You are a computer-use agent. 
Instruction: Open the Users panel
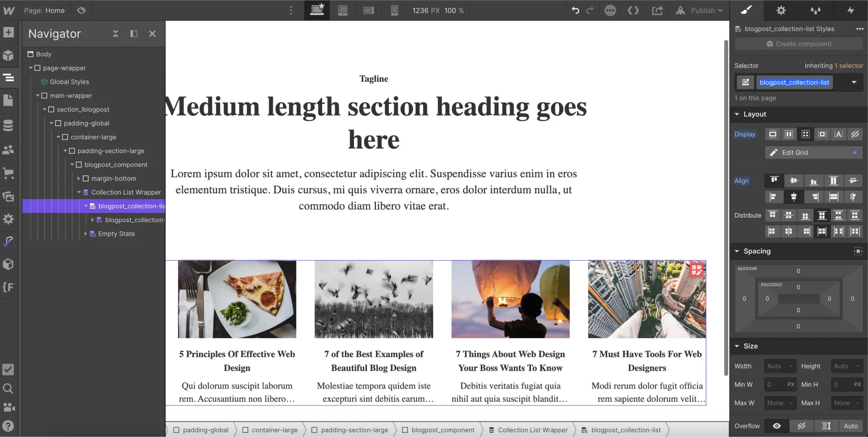coord(8,149)
